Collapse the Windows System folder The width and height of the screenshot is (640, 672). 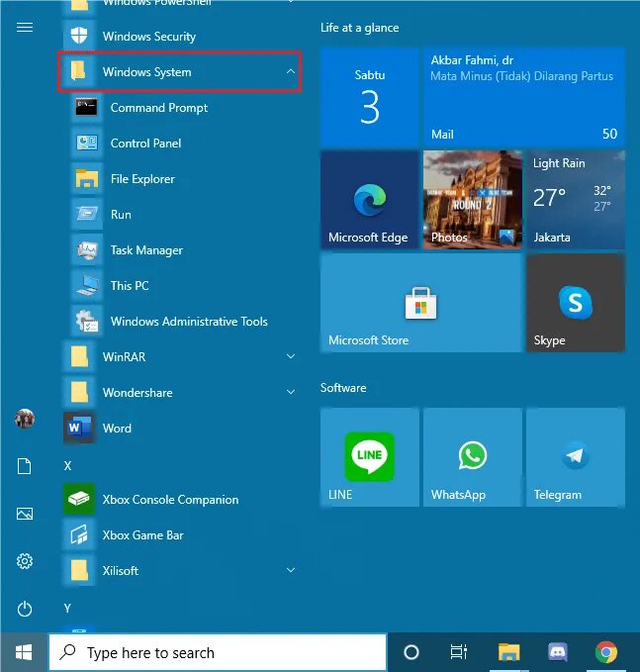(291, 71)
